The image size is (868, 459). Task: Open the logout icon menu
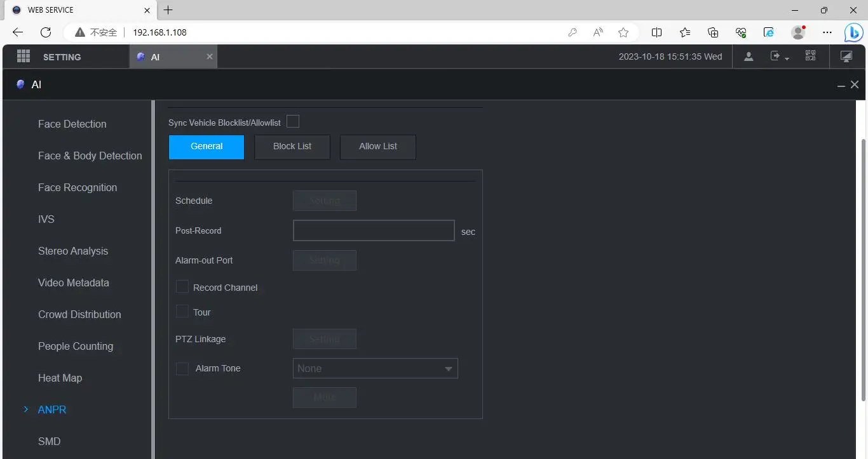[x=779, y=57]
